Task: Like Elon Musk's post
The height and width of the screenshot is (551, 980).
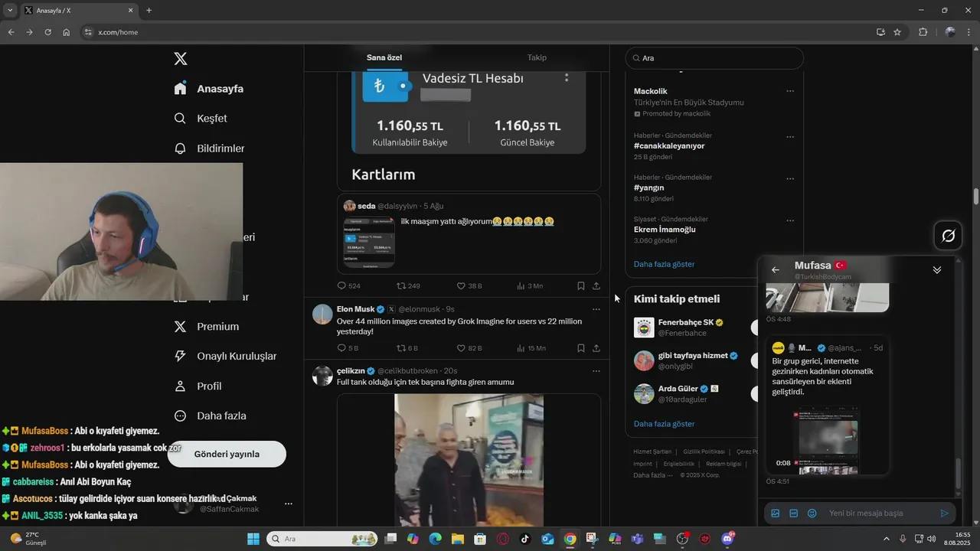Action: (x=469, y=348)
